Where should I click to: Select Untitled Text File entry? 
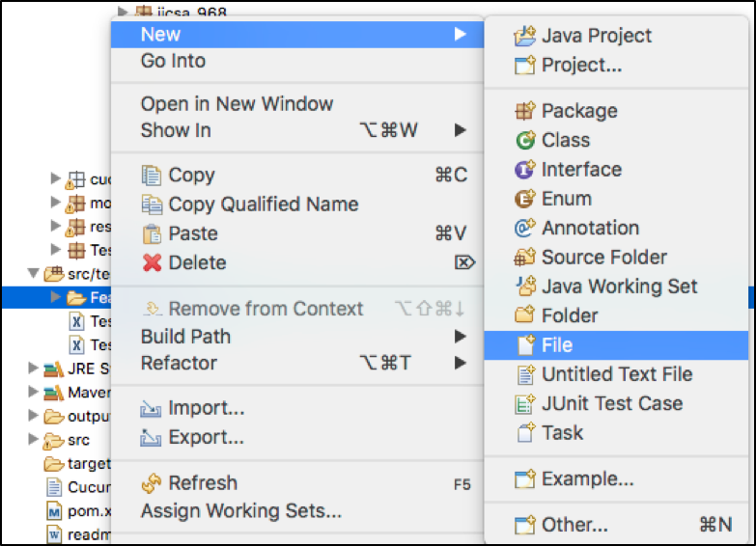(616, 374)
